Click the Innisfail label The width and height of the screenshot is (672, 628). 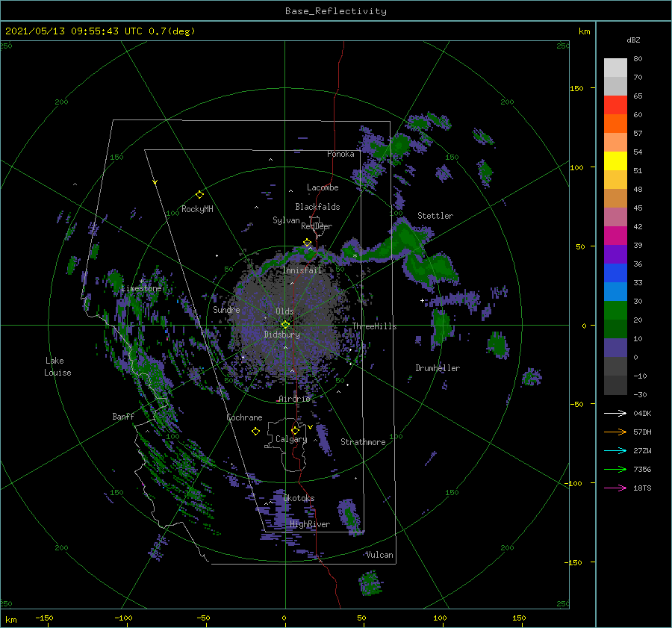[x=302, y=270]
